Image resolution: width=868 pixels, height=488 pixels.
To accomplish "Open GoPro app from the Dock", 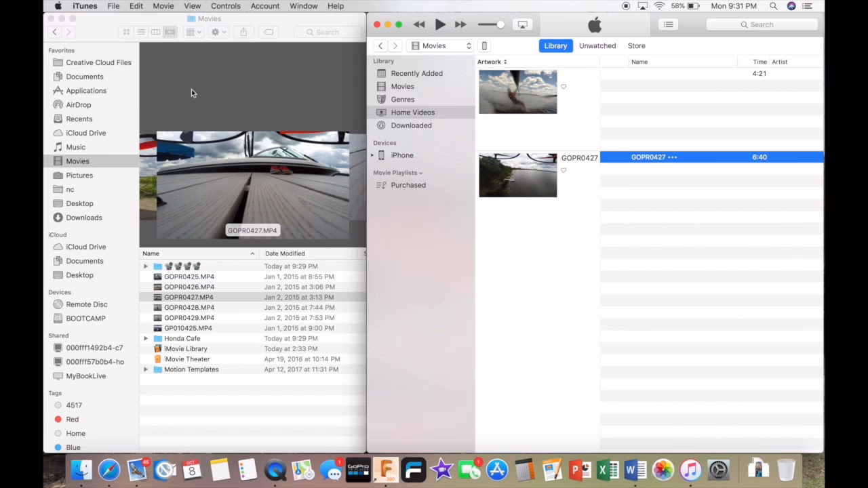I will coord(358,470).
